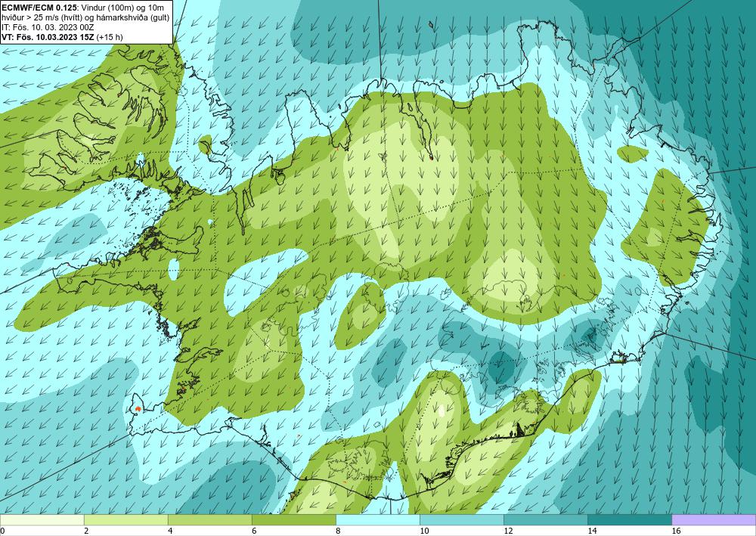756x536 pixels.
Task: Click the pale yellow 0–2 m/s legend swatch
Action: click(42, 519)
